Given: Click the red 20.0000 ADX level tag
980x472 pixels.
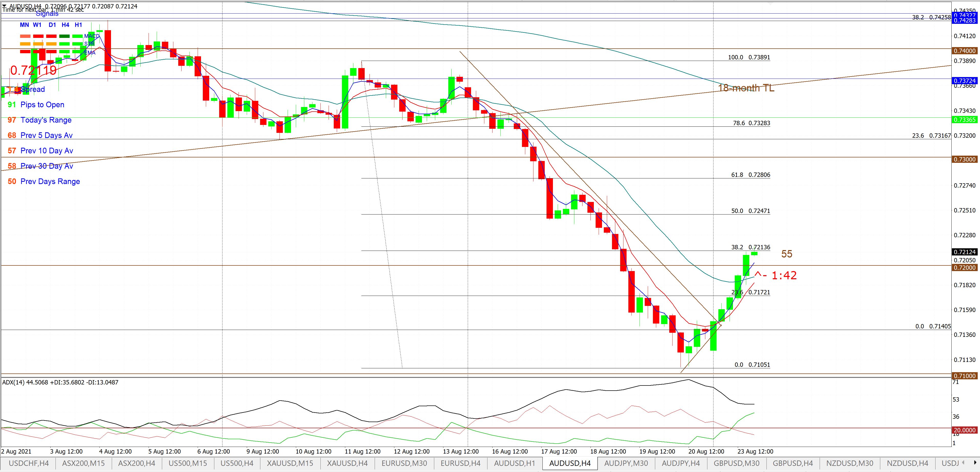Looking at the screenshot, I should pyautogui.click(x=965, y=430).
